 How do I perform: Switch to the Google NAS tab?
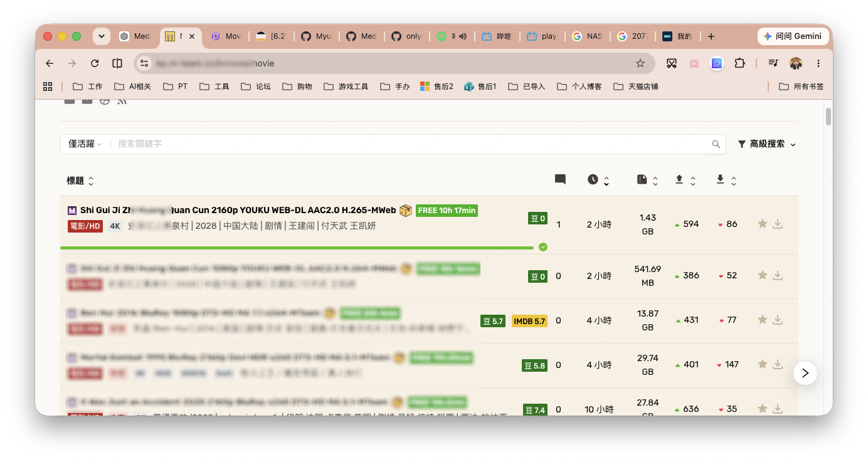click(587, 36)
